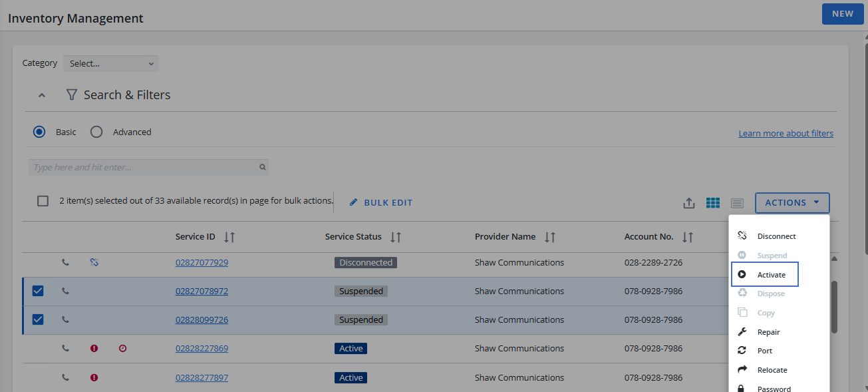Collapse the Search & Filters section

click(x=42, y=95)
